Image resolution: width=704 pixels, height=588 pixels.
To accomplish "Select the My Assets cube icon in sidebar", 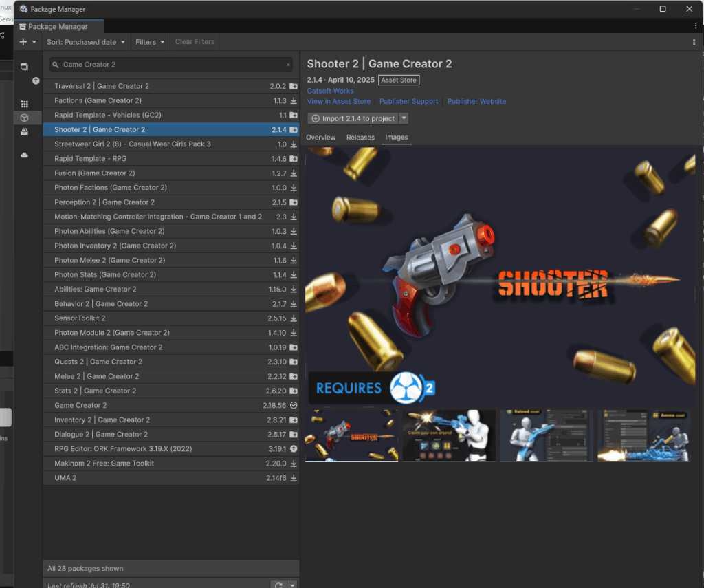I will (x=24, y=118).
